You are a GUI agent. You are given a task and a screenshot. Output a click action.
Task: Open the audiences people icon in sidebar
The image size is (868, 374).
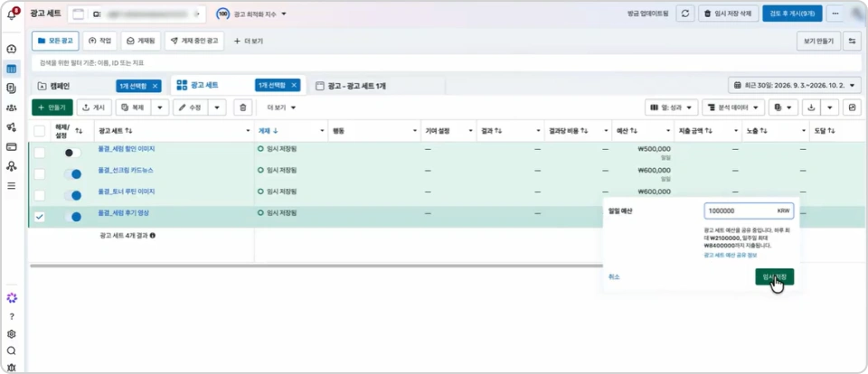click(11, 108)
